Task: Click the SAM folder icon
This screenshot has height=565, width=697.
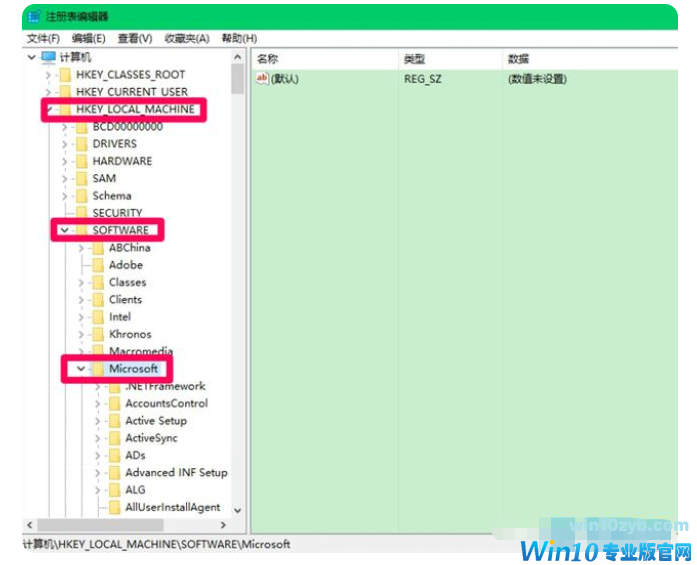Action: 82,179
